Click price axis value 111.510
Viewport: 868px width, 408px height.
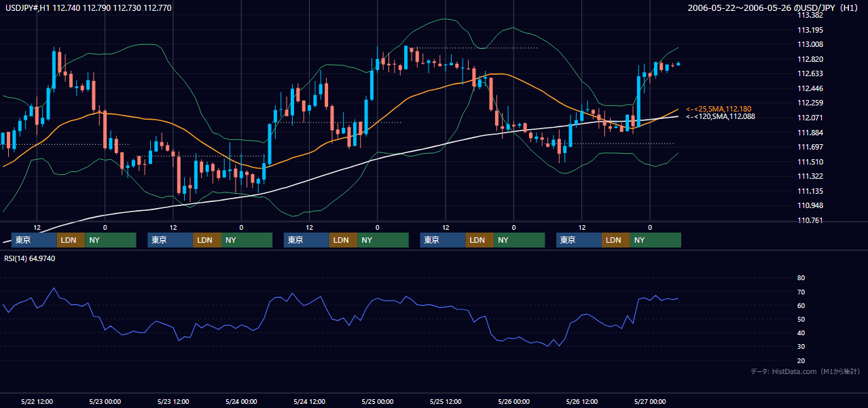tap(810, 162)
